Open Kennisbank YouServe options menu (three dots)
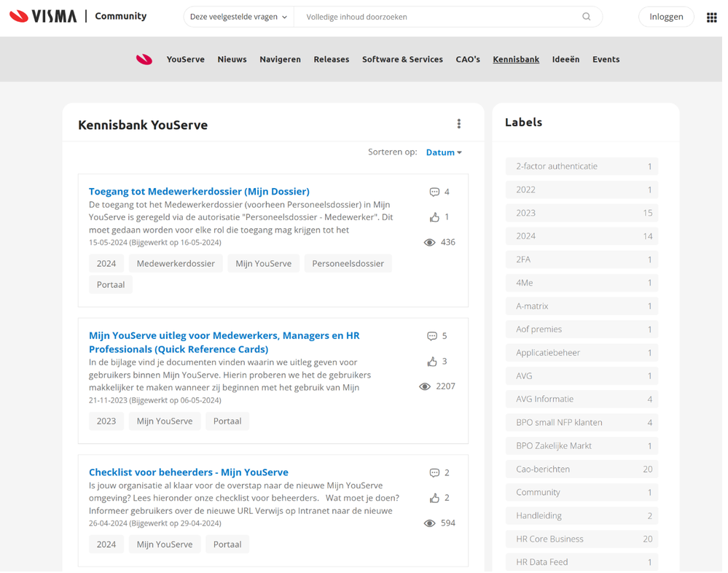The image size is (728, 573). coord(458,123)
